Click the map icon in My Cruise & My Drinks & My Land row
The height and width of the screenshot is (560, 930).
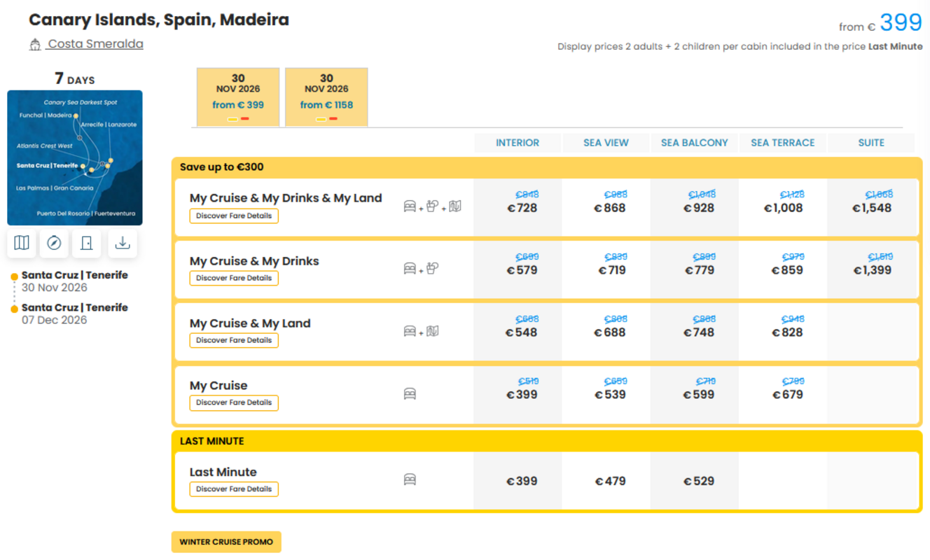point(455,206)
